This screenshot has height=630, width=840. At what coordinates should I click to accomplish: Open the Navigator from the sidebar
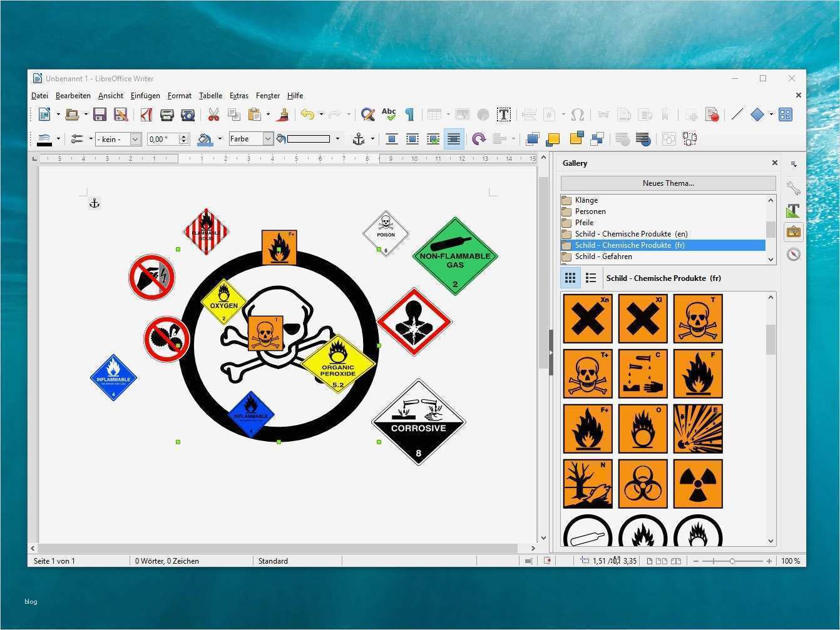coord(793,255)
